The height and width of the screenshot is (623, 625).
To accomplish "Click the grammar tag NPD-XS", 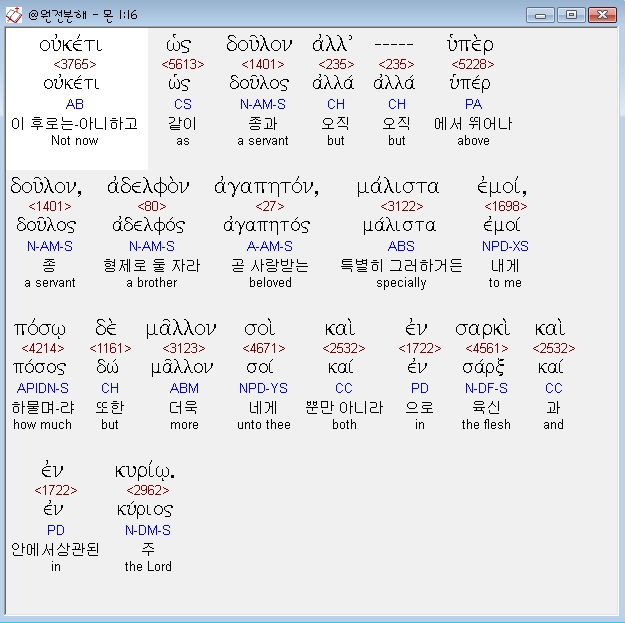I will [505, 246].
